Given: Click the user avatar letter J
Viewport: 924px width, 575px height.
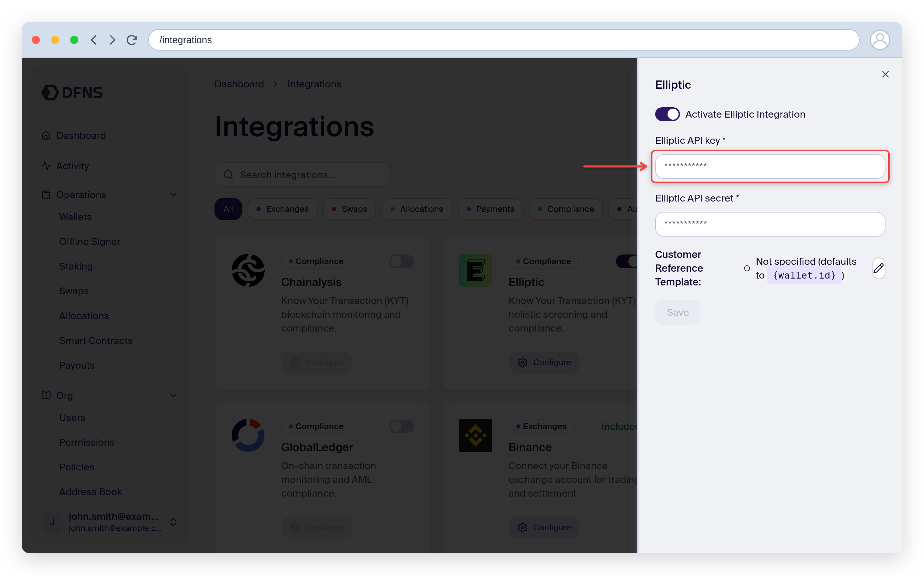Looking at the screenshot, I should coord(52,522).
